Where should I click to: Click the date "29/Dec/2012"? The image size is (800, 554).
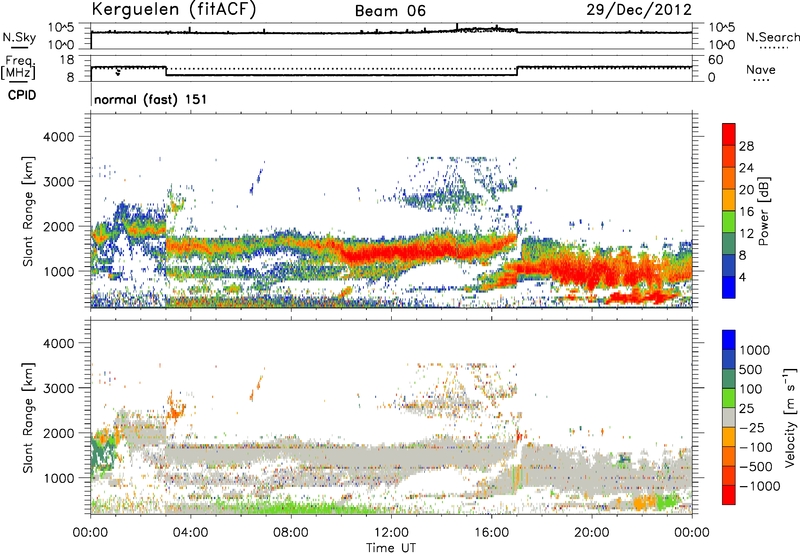tap(639, 9)
